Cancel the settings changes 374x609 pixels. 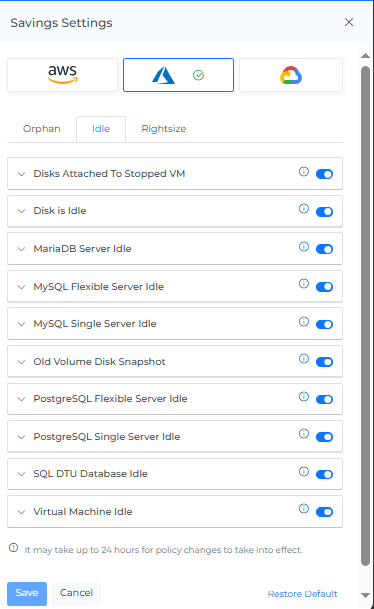pyautogui.click(x=76, y=593)
